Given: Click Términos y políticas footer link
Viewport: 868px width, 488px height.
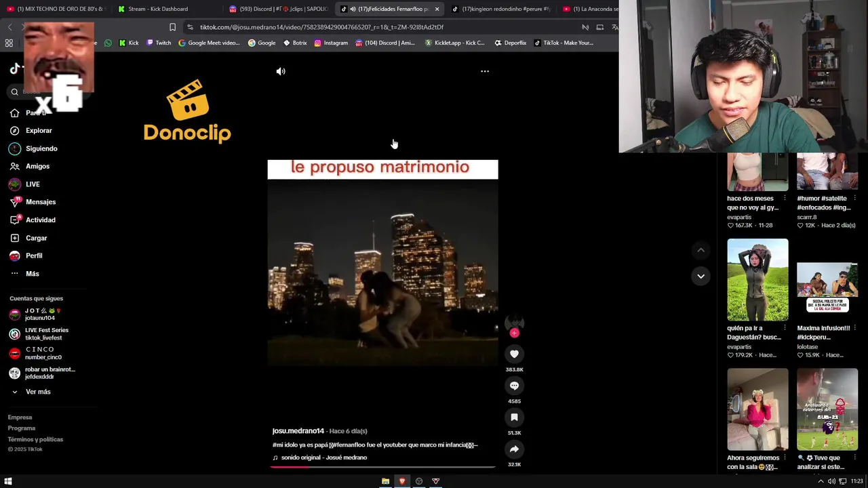Looking at the screenshot, I should [x=35, y=439].
